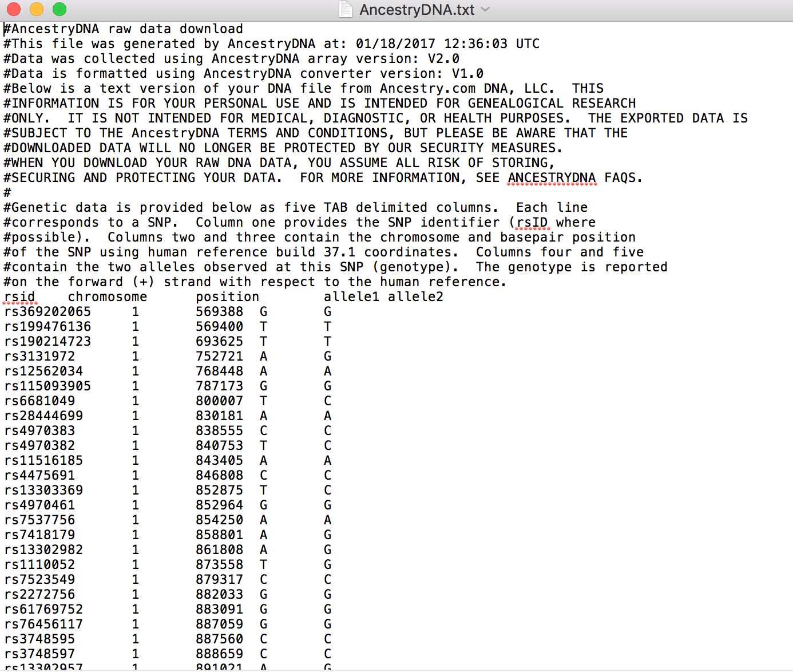This screenshot has width=793, height=672.
Task: Click the underlined word ANCESTRYDNA in the header
Action: [552, 177]
